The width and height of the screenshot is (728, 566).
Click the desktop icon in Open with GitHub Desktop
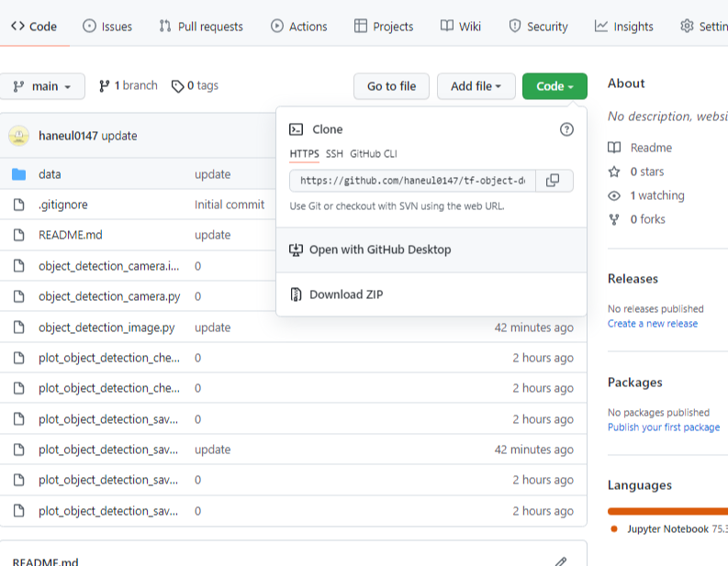click(296, 250)
